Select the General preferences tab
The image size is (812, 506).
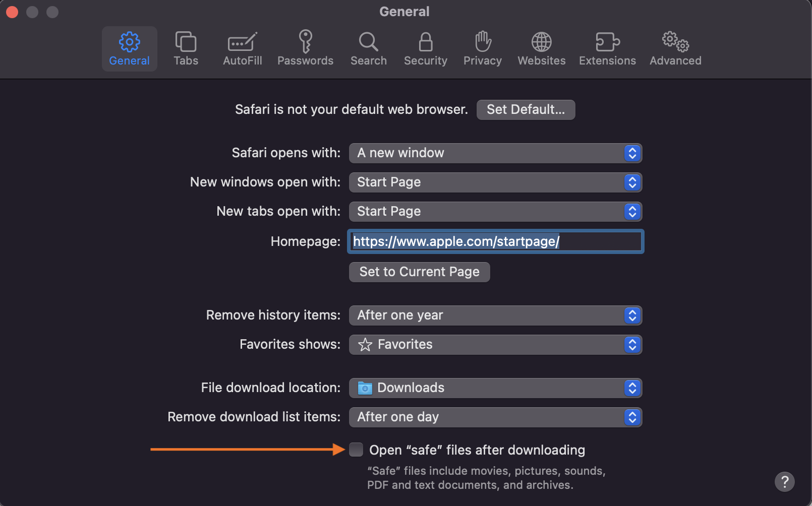(129, 49)
